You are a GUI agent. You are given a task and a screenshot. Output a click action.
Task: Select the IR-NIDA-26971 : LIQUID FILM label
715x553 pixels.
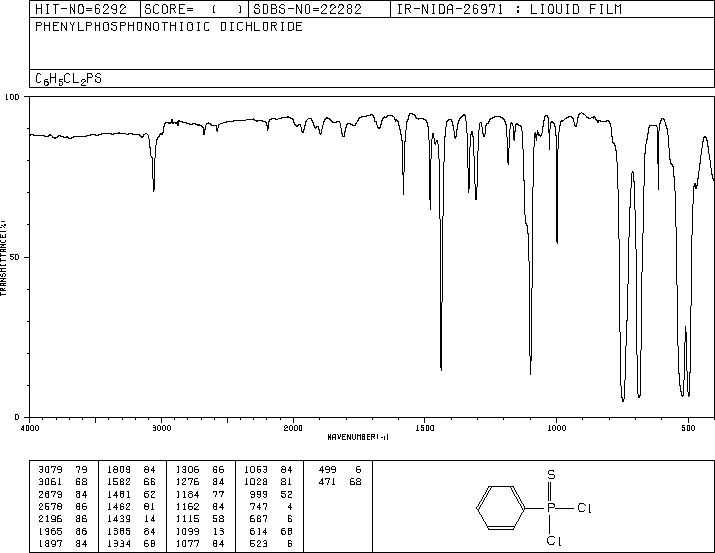509,9
